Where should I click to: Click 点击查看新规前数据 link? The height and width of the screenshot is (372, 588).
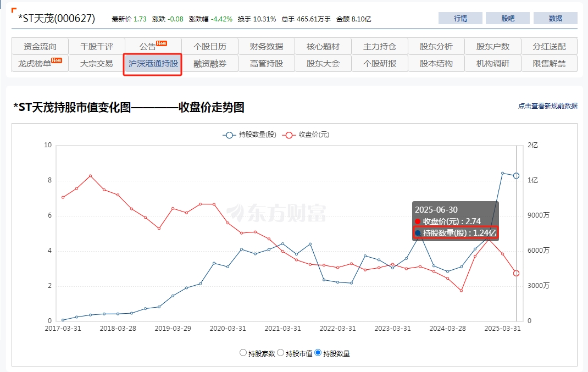point(547,106)
